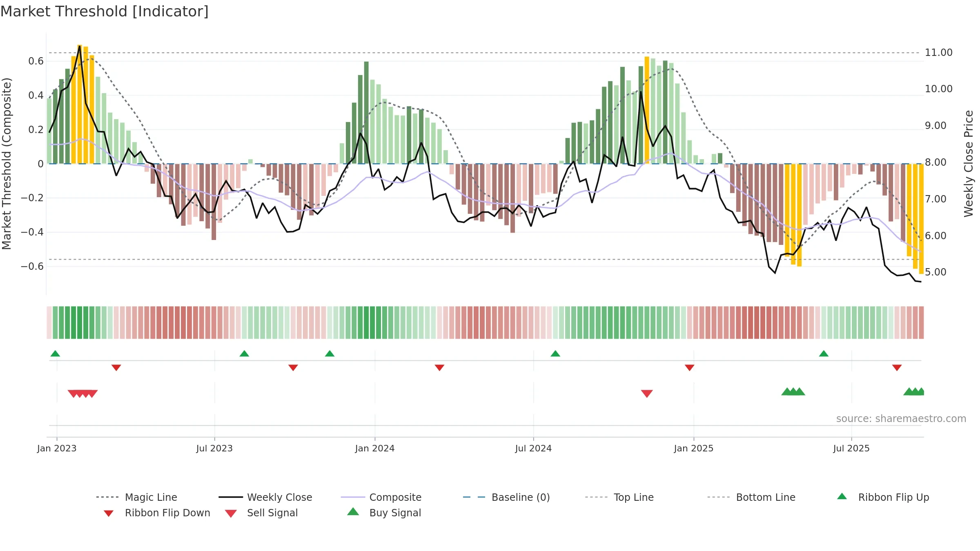Click the green flip-up triangle just after Jul 2024
Screen dimensions: 980x551
(x=555, y=353)
